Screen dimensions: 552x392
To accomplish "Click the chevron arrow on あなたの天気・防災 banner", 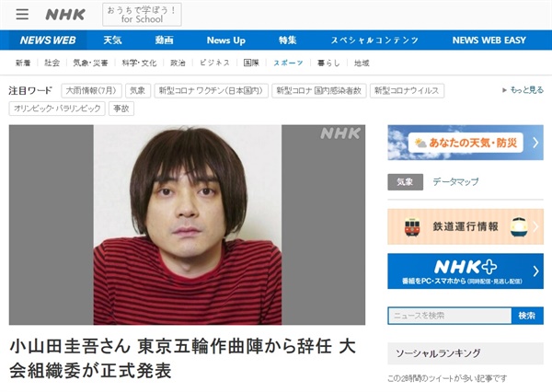I will click(x=535, y=143).
